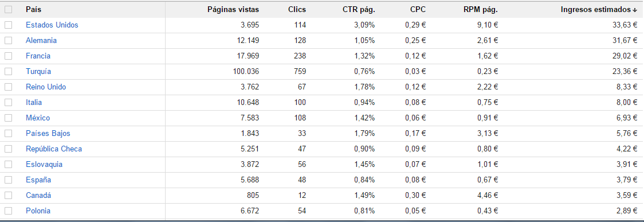Screen dimensions: 644x222
Task: Sort by CTR pág. column header
Action: click(359, 9)
